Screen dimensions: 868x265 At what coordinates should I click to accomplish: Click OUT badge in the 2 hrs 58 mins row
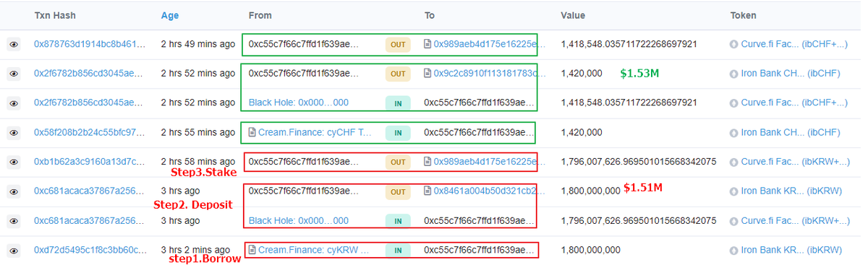click(x=398, y=162)
